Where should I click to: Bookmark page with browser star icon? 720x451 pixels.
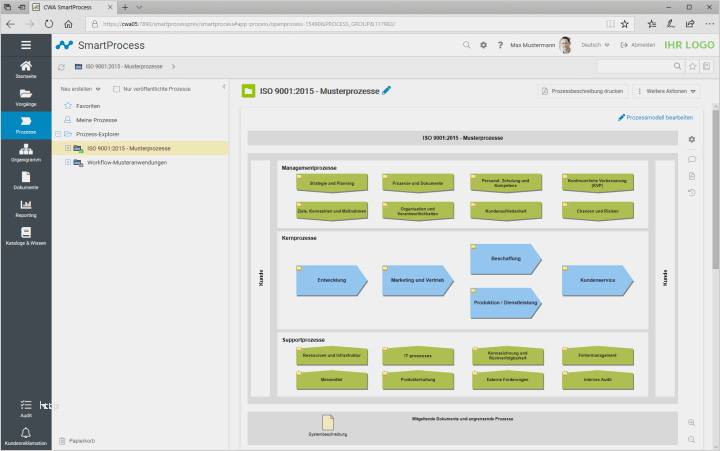tap(624, 24)
